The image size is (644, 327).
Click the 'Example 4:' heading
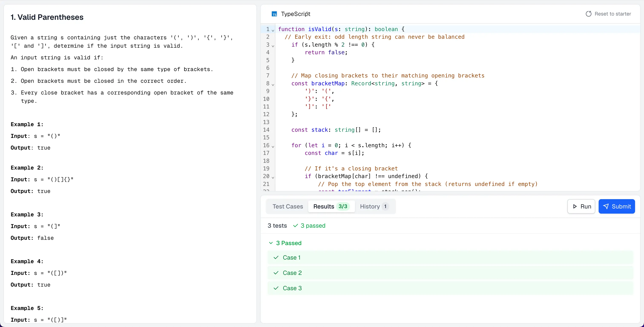coord(27,261)
